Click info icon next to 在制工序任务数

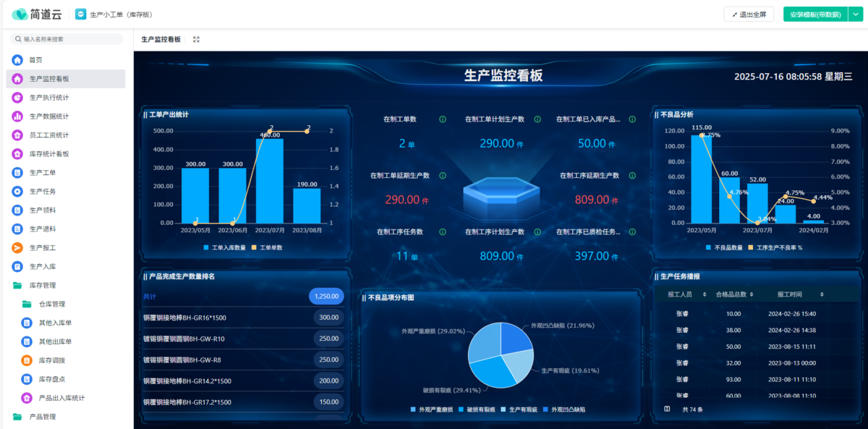click(443, 232)
